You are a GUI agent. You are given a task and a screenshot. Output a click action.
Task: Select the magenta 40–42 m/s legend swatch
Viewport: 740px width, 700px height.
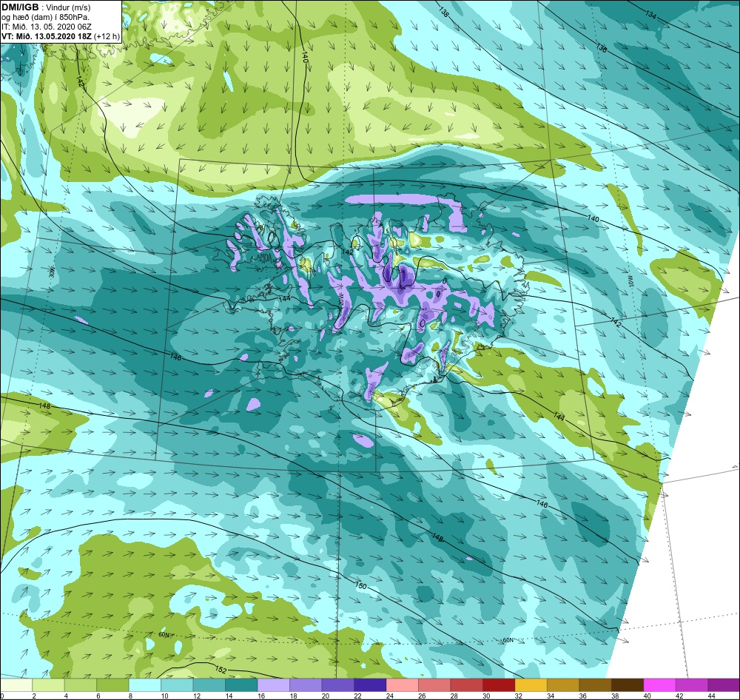tap(660, 685)
